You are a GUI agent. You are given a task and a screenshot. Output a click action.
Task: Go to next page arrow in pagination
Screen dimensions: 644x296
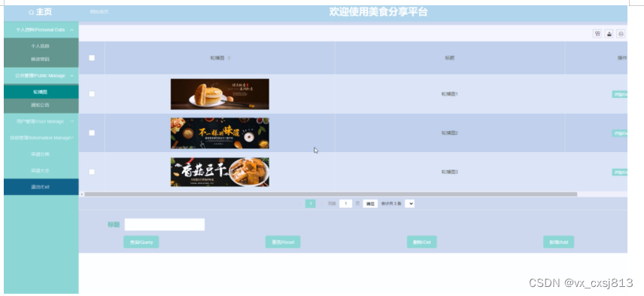pos(321,203)
